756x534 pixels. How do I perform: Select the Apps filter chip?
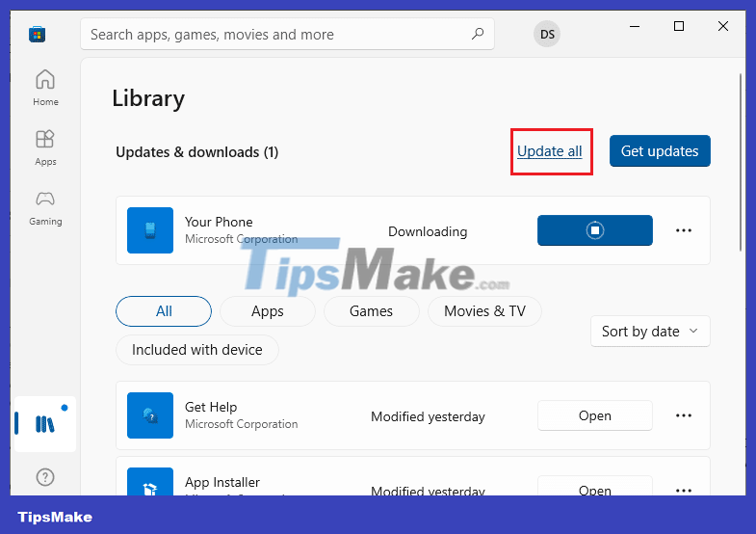(x=268, y=311)
